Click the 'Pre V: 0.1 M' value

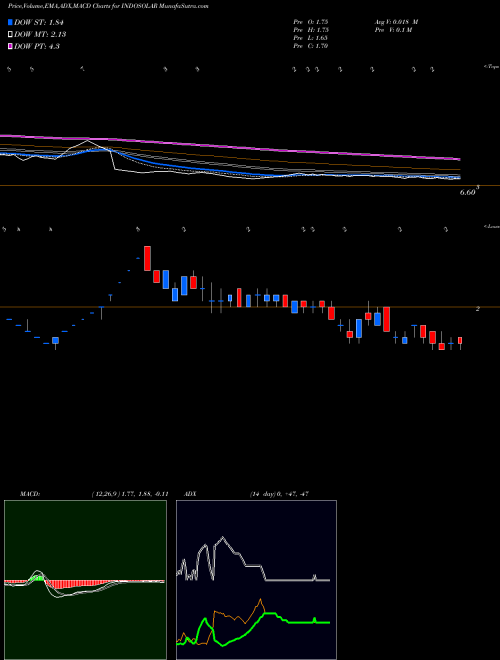(393, 30)
